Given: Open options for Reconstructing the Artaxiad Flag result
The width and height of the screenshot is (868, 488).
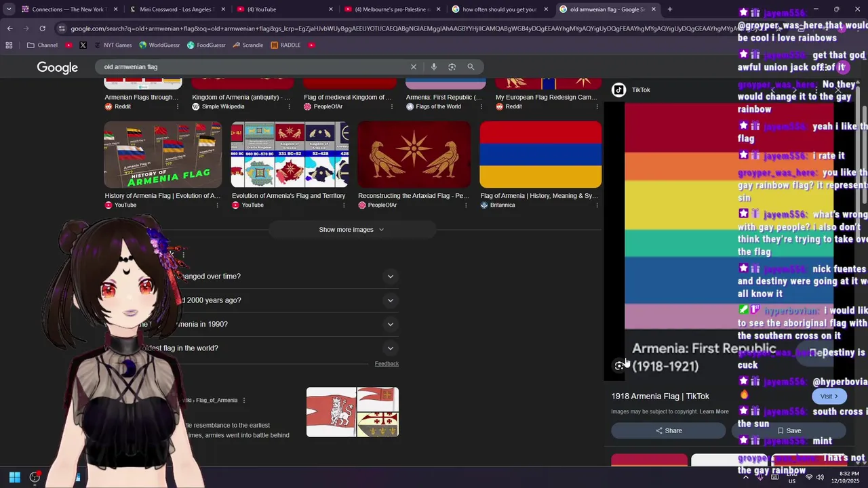Looking at the screenshot, I should [466, 205].
